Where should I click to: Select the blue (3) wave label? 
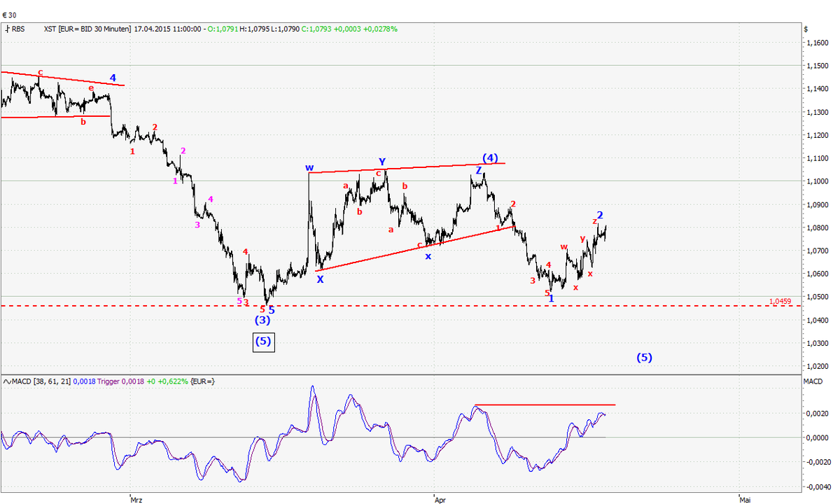click(x=262, y=320)
